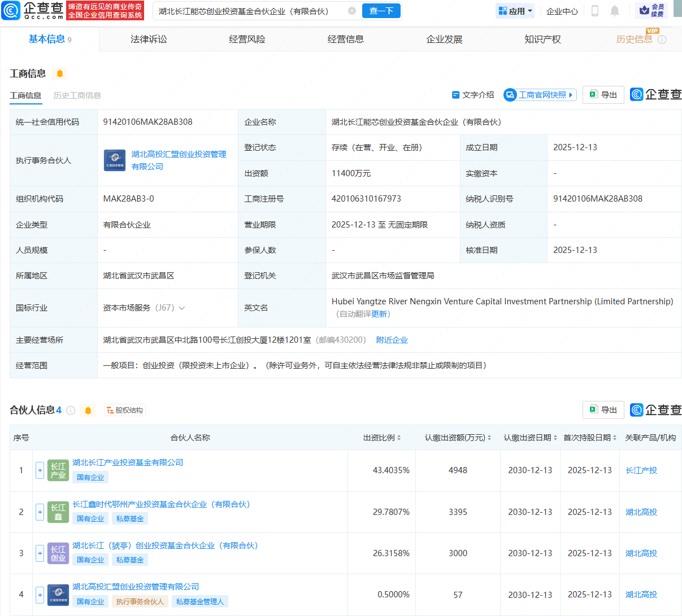Open the 应用 dropdown menu

point(515,11)
